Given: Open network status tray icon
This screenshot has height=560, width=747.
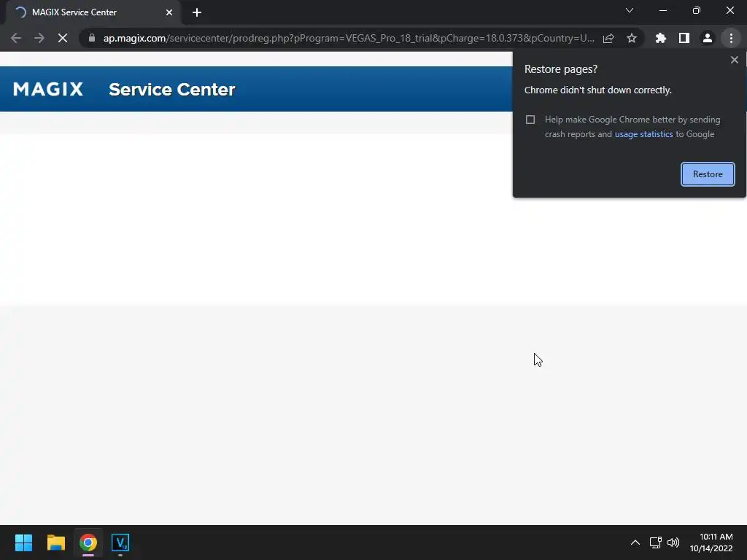Looking at the screenshot, I should point(656,542).
